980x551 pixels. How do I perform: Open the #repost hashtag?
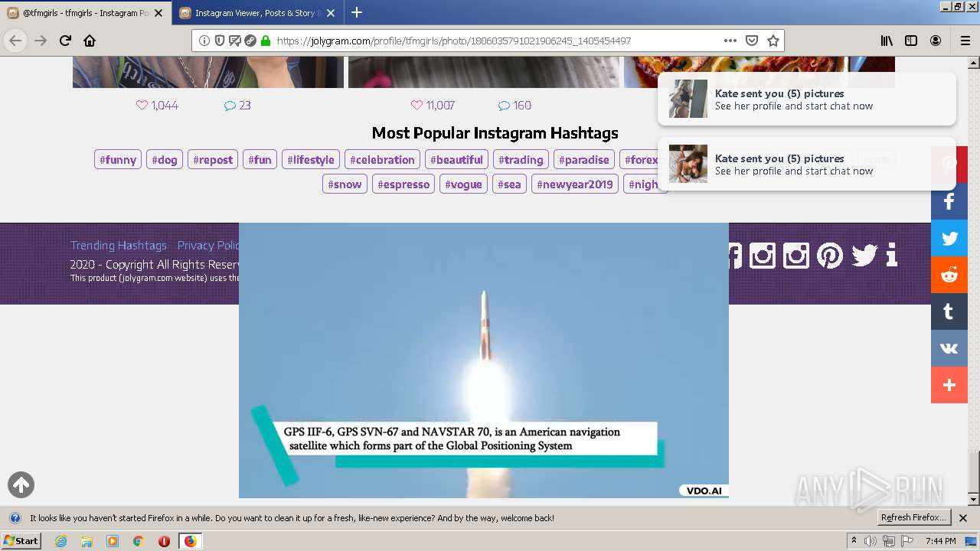(x=213, y=160)
